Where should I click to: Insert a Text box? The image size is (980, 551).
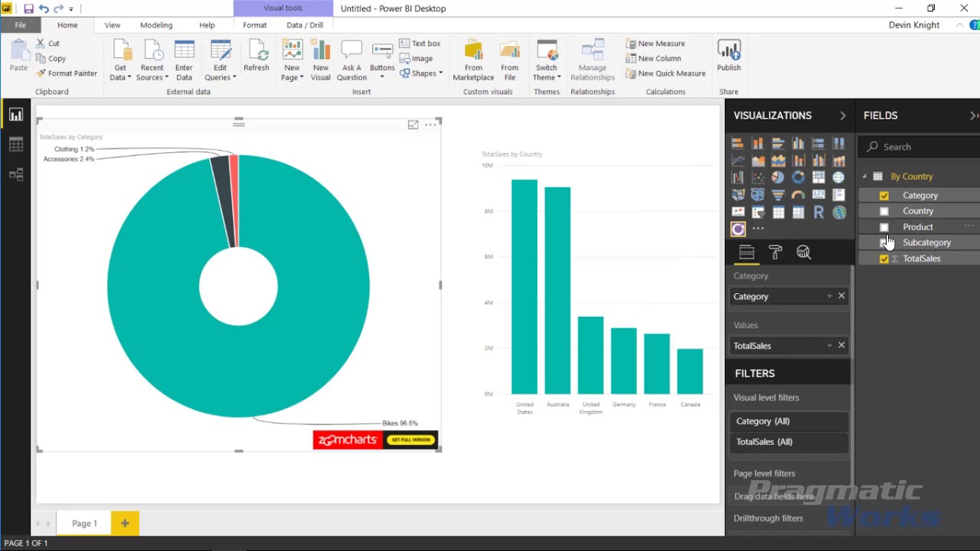420,44
